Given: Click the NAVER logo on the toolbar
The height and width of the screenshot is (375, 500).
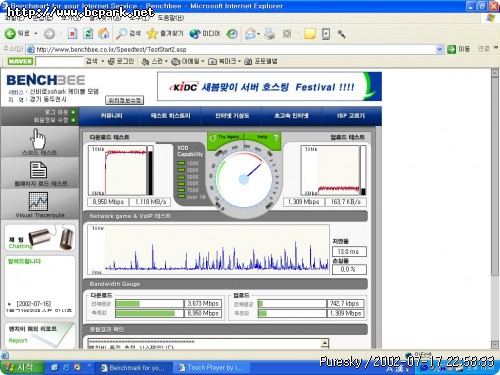Looking at the screenshot, I should [x=20, y=61].
